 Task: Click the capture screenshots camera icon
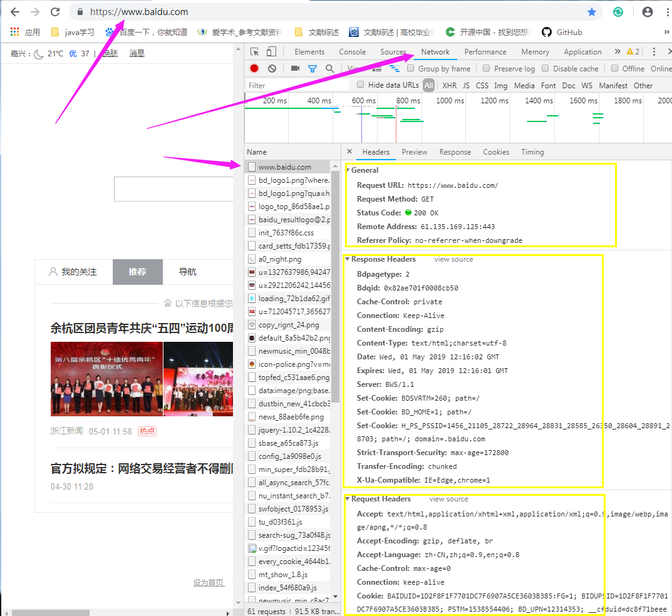click(x=295, y=68)
